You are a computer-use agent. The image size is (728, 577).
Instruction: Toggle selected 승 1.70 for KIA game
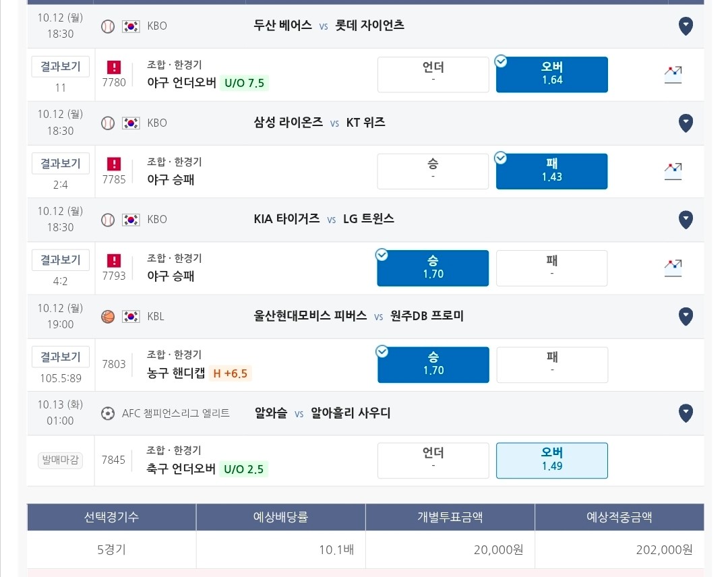[x=433, y=268]
